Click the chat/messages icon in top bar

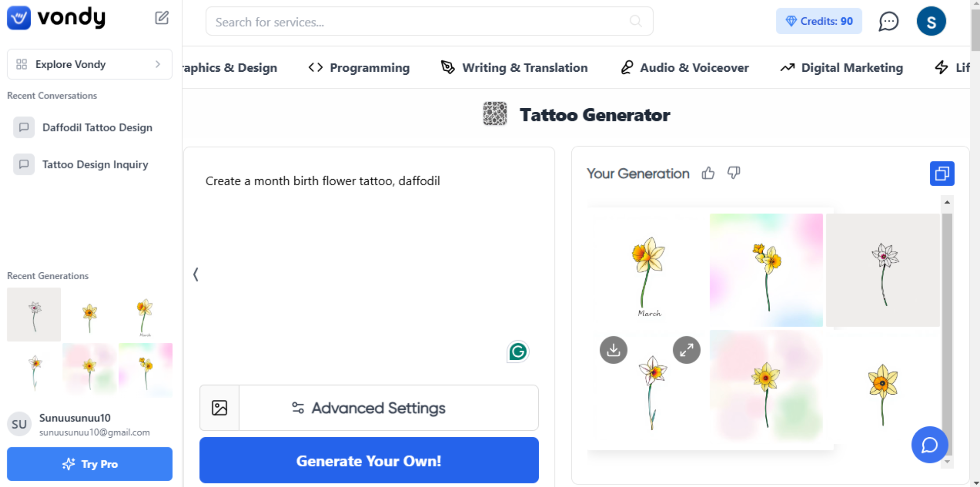pyautogui.click(x=889, y=21)
